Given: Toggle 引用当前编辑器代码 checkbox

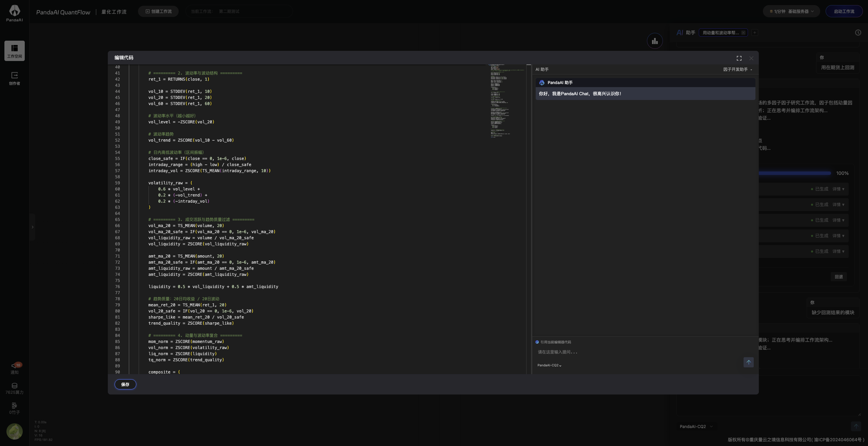Looking at the screenshot, I should (537, 342).
